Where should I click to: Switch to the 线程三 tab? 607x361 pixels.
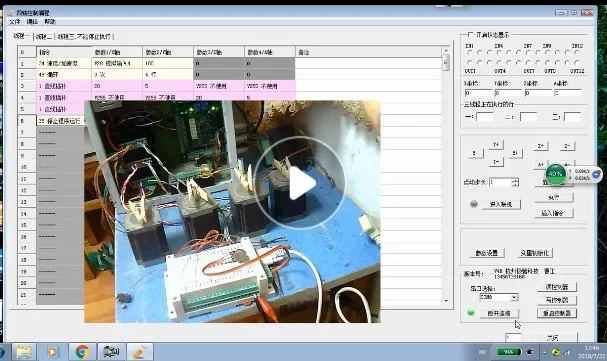[x=85, y=36]
